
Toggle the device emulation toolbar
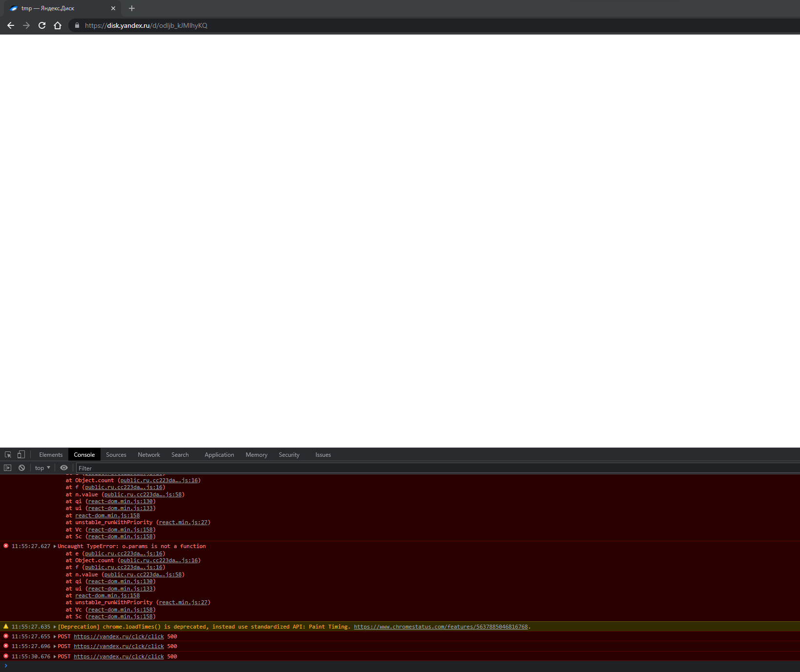pyautogui.click(x=21, y=454)
